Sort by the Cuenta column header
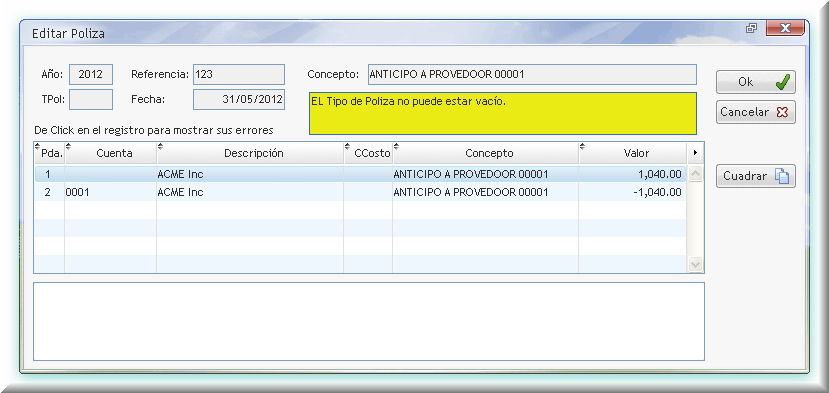Image resolution: width=829 pixels, height=393 pixels. click(110, 153)
